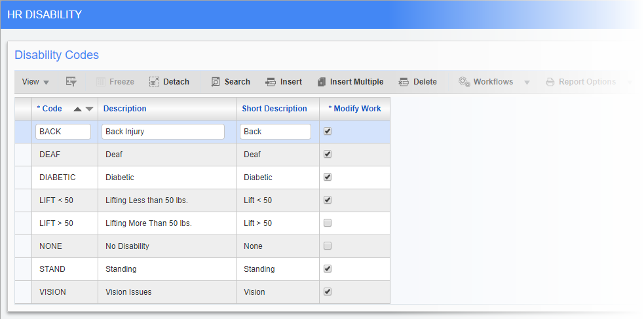Select the DEAF code cell
Screen dimensions: 644x319
pos(64,155)
